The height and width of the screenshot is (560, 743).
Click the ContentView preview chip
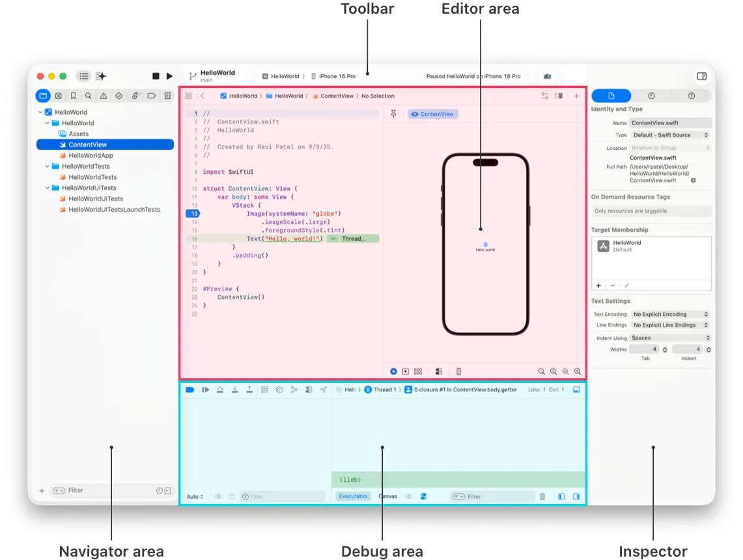(x=432, y=114)
